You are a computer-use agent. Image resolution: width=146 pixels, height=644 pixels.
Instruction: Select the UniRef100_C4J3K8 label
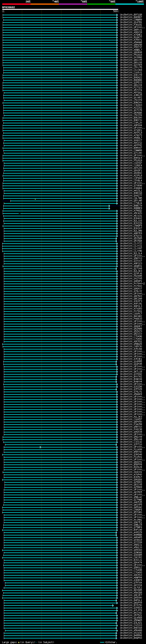coord(131,70)
